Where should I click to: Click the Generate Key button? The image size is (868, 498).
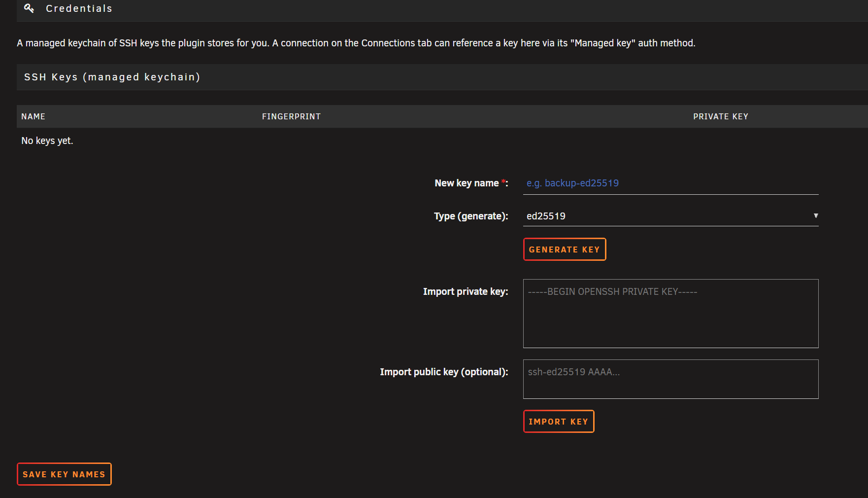click(x=565, y=249)
